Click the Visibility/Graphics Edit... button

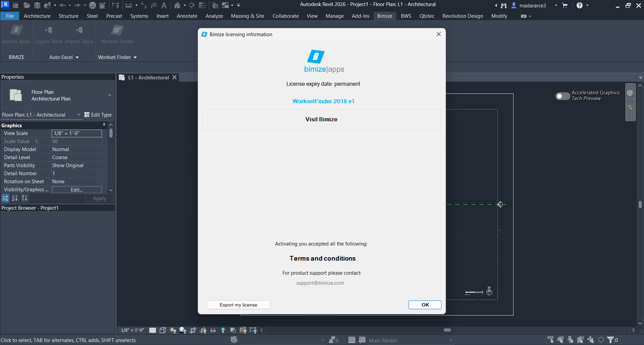(76, 190)
